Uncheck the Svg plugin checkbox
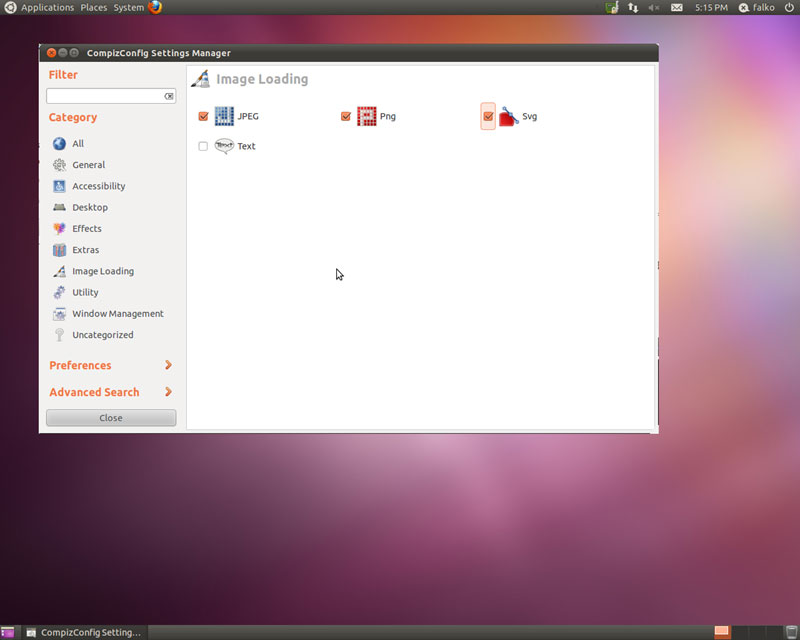 [488, 116]
